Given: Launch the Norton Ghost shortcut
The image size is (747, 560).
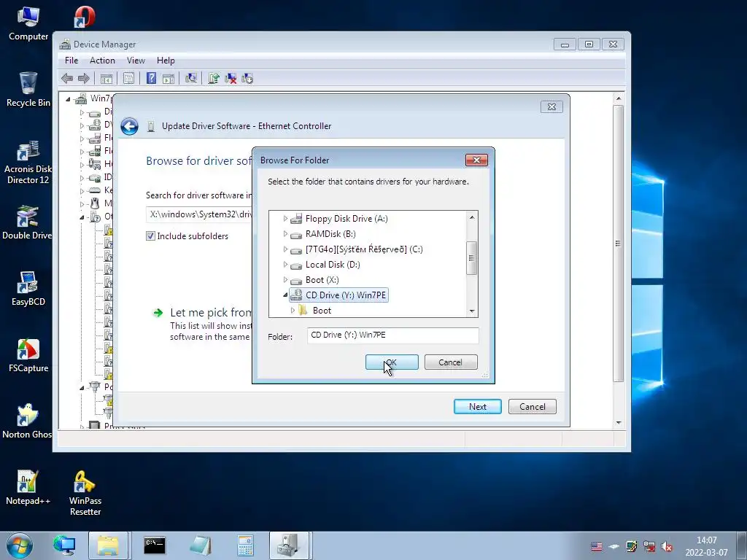Looking at the screenshot, I should coord(27,421).
